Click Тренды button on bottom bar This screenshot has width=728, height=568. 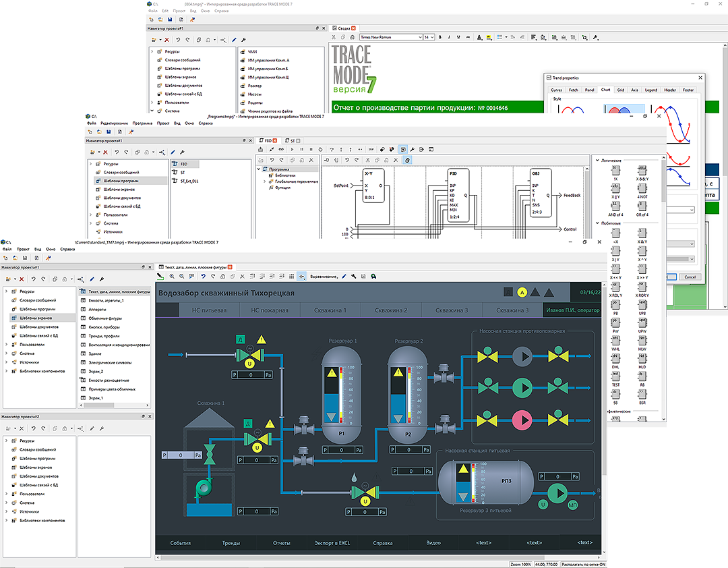(x=231, y=542)
